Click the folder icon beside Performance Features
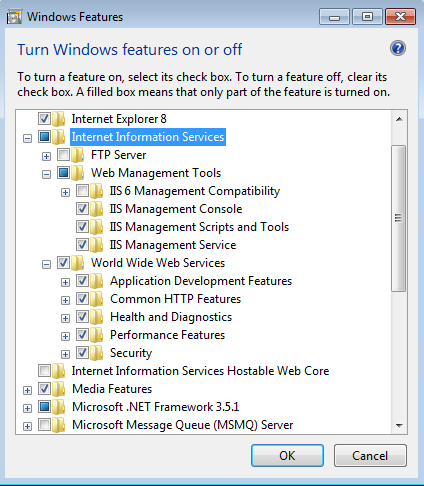 (x=96, y=335)
